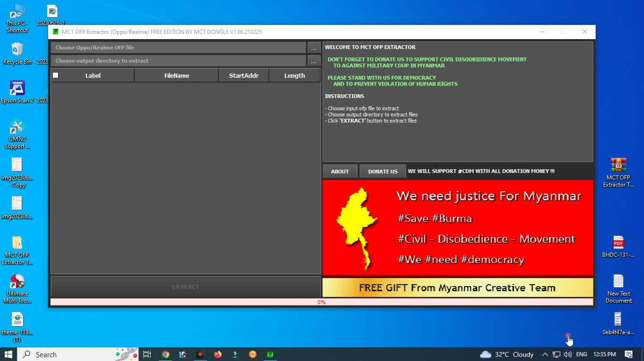Open the 32°C Cloudy weather widget
The height and width of the screenshot is (361, 644).
point(507,354)
